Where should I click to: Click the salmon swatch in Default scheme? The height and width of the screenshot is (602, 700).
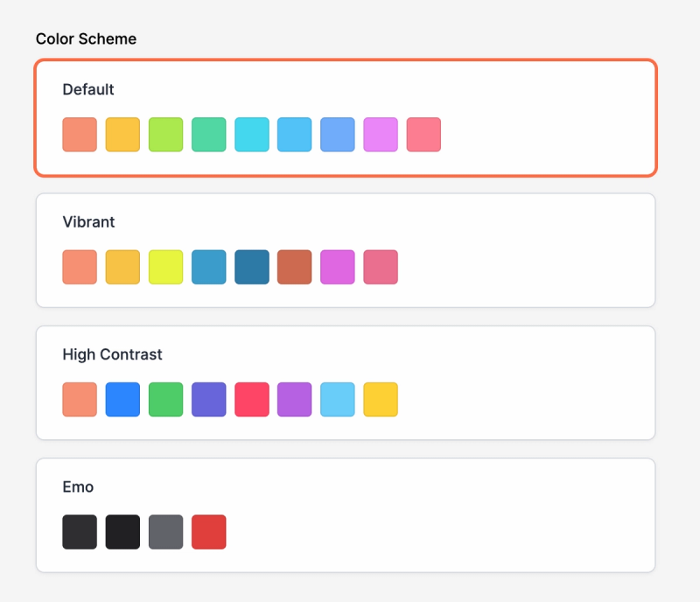coord(79,135)
